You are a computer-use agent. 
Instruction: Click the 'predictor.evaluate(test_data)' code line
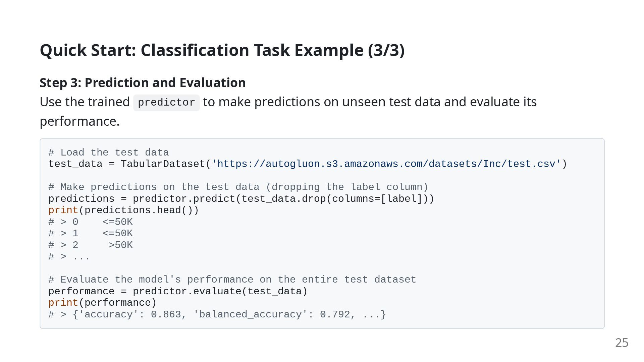click(x=178, y=291)
